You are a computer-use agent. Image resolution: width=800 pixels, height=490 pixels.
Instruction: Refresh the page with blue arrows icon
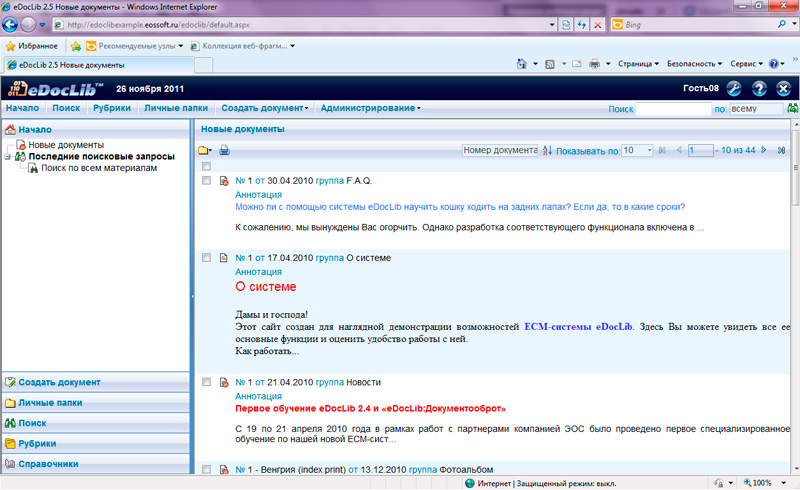(x=582, y=24)
